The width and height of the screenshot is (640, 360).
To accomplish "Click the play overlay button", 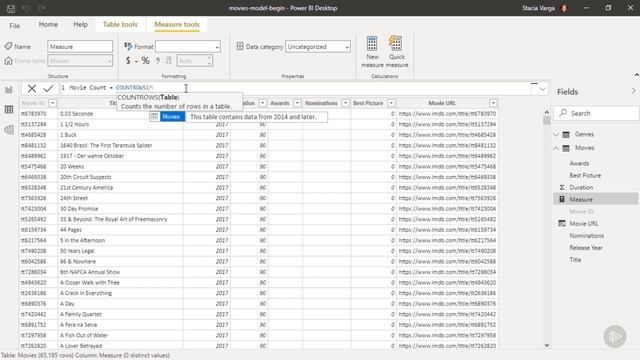I will coord(615,336).
